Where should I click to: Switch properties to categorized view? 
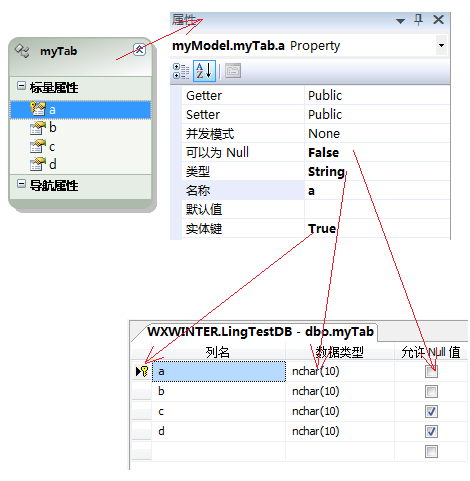[181, 71]
